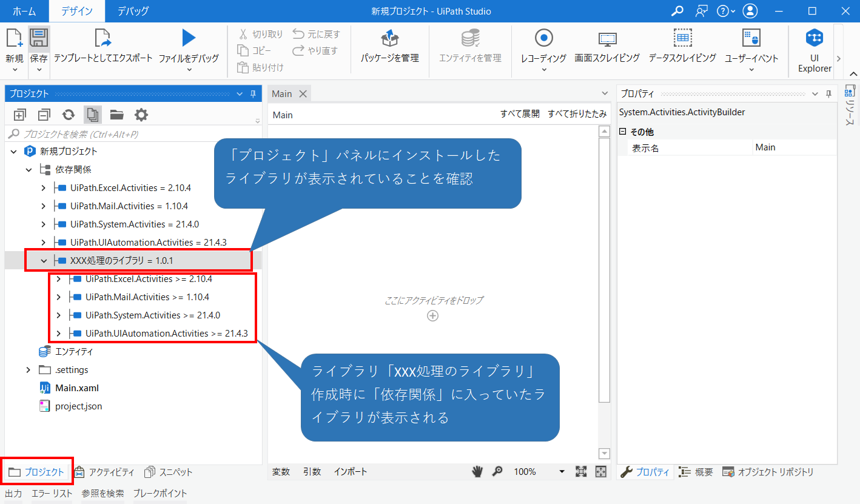Open dropdown arrow under Debug File
The height and width of the screenshot is (504, 860).
[x=189, y=70]
